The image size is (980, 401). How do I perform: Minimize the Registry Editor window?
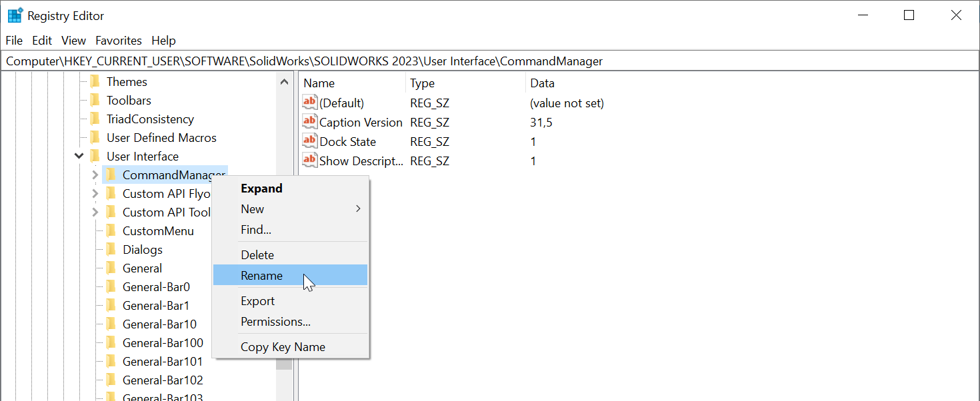(x=863, y=15)
